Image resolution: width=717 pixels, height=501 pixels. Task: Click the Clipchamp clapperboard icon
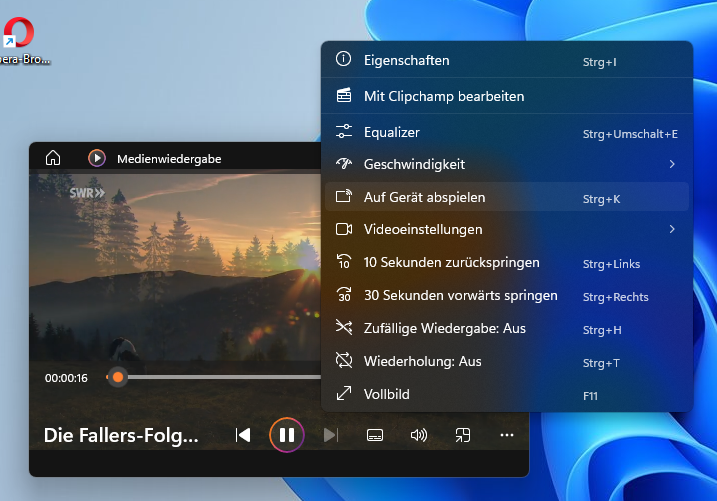344,95
